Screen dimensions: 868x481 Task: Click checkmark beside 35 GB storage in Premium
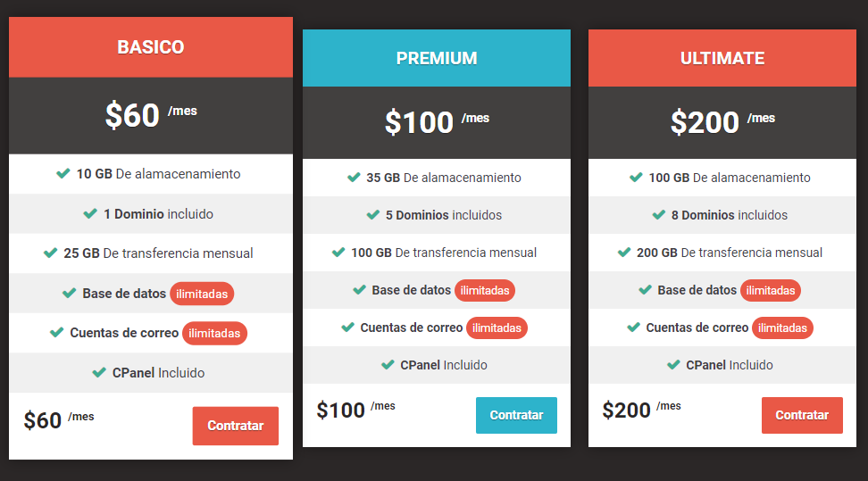(354, 178)
